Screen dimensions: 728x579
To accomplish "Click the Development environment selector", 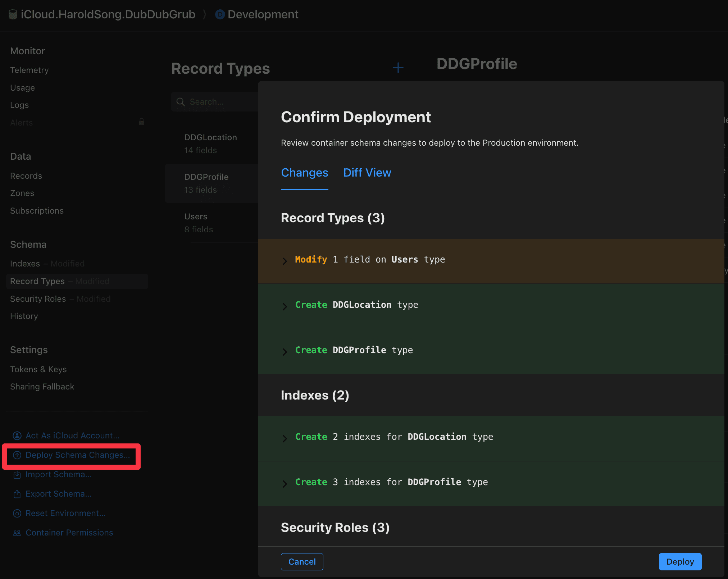I will click(x=257, y=14).
